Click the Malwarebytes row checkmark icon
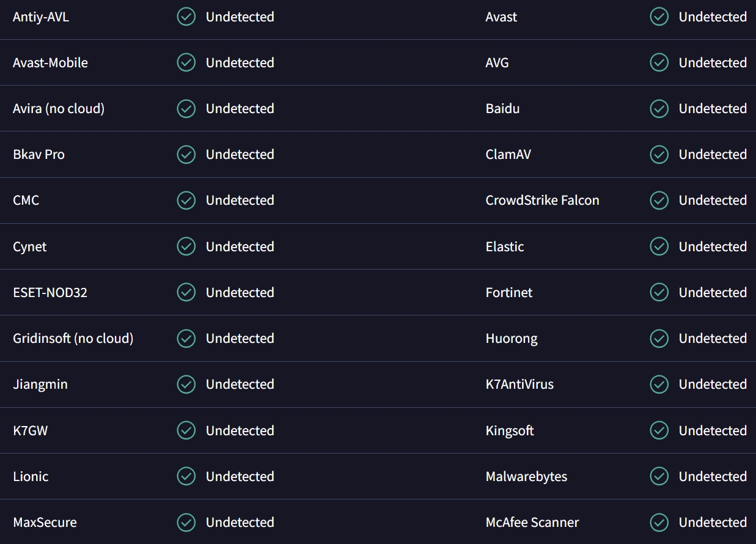 tap(659, 476)
